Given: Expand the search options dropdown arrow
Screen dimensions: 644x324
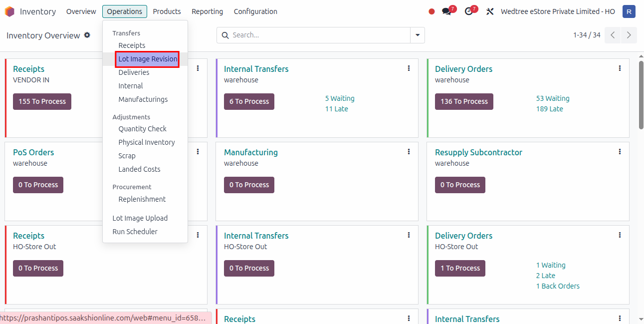Looking at the screenshot, I should pos(418,35).
